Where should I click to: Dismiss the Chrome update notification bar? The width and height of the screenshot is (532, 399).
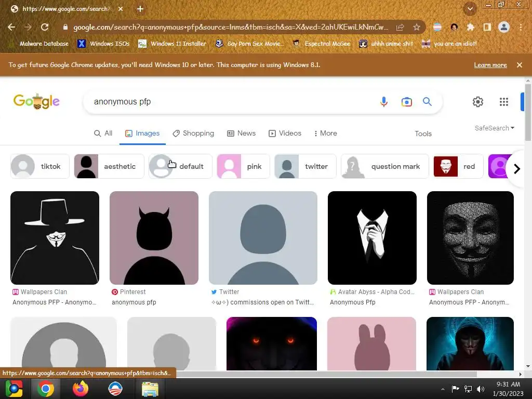point(520,65)
